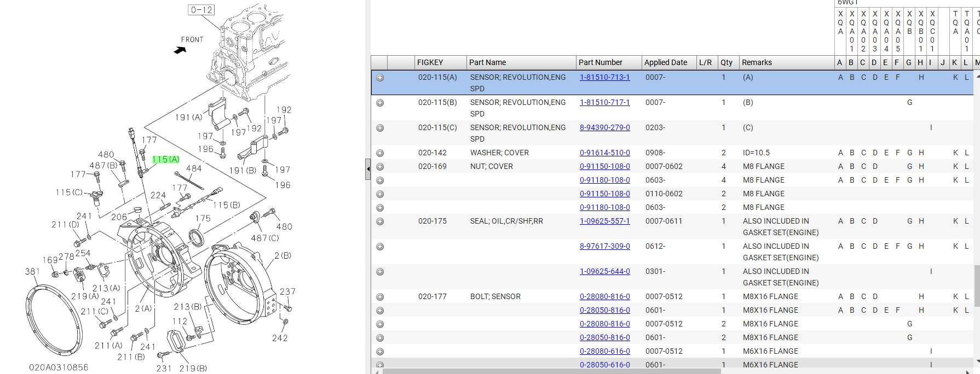Click the Part Name column header
Image resolution: width=980 pixels, height=374 pixels.
tap(521, 62)
